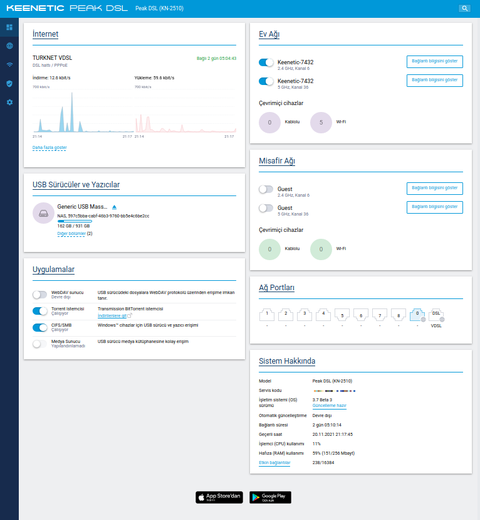Expand 'Daha fazla göster' under traffic graphs
This screenshot has height=520, width=480.
pos(50,148)
